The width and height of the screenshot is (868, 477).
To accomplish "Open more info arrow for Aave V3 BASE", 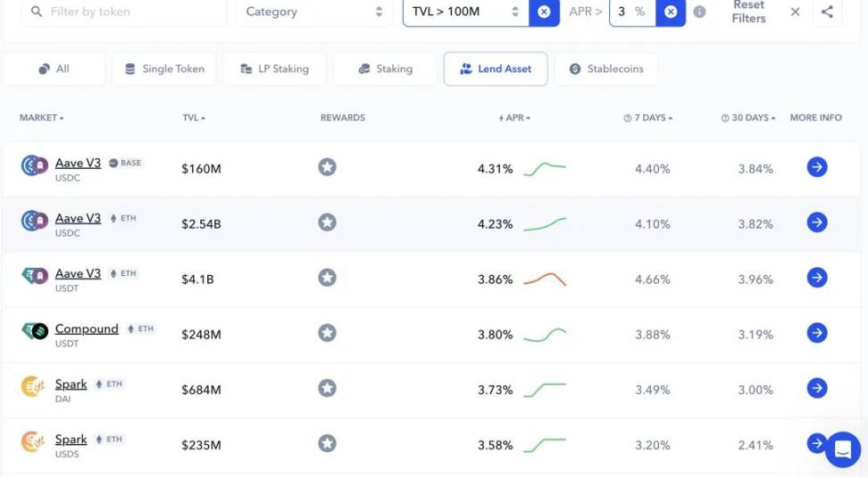I will (817, 167).
